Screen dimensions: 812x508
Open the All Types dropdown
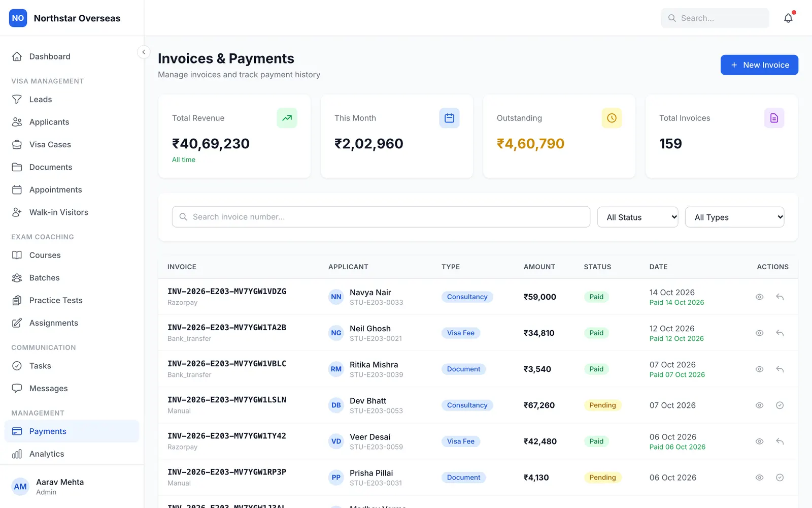[734, 217]
